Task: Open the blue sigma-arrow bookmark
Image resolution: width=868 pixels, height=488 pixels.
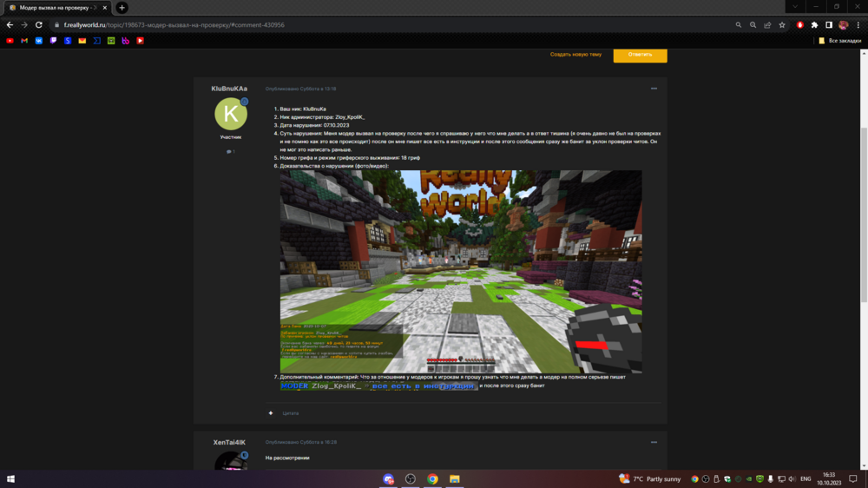Action: [97, 41]
